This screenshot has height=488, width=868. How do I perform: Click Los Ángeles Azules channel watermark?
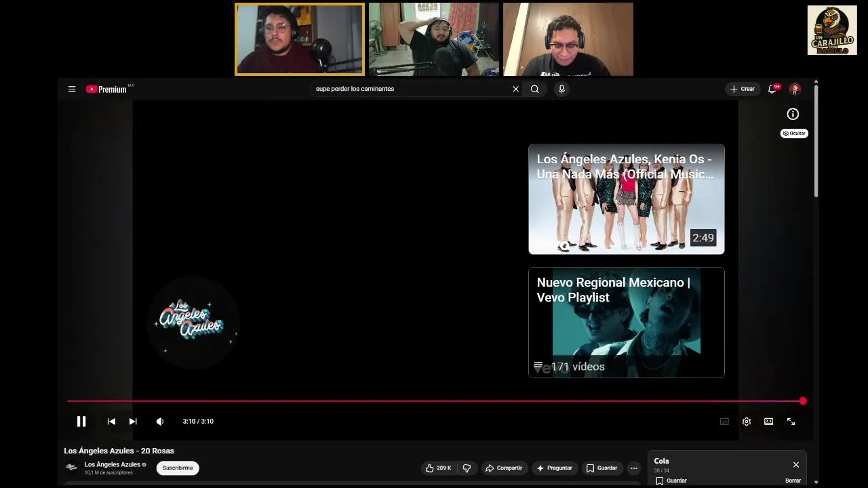193,322
